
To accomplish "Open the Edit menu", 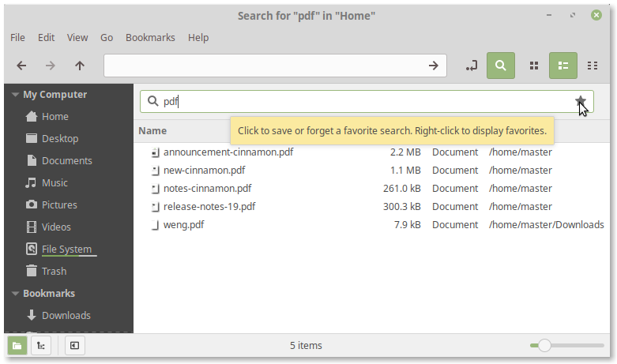I will (x=46, y=37).
